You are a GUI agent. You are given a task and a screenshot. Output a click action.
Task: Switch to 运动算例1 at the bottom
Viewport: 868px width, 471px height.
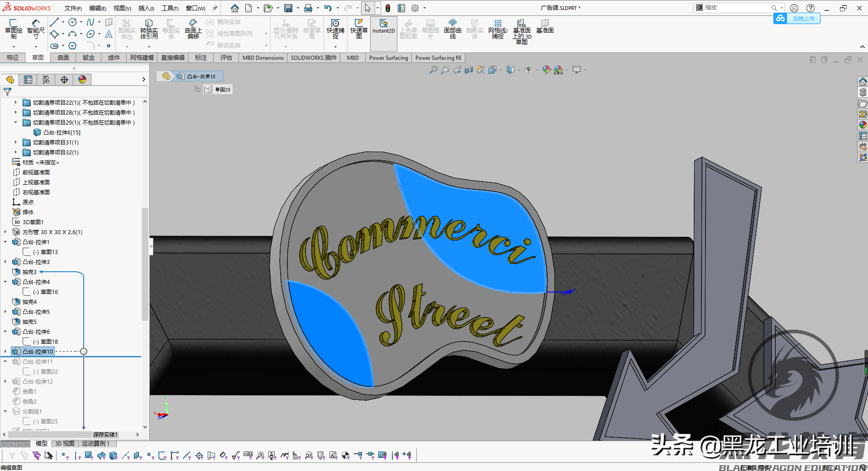pyautogui.click(x=96, y=443)
